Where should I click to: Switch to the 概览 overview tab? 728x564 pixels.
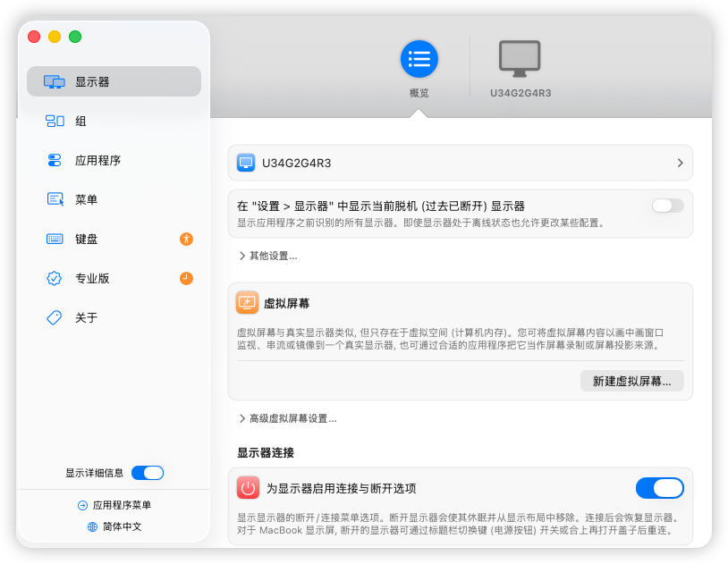pos(419,69)
